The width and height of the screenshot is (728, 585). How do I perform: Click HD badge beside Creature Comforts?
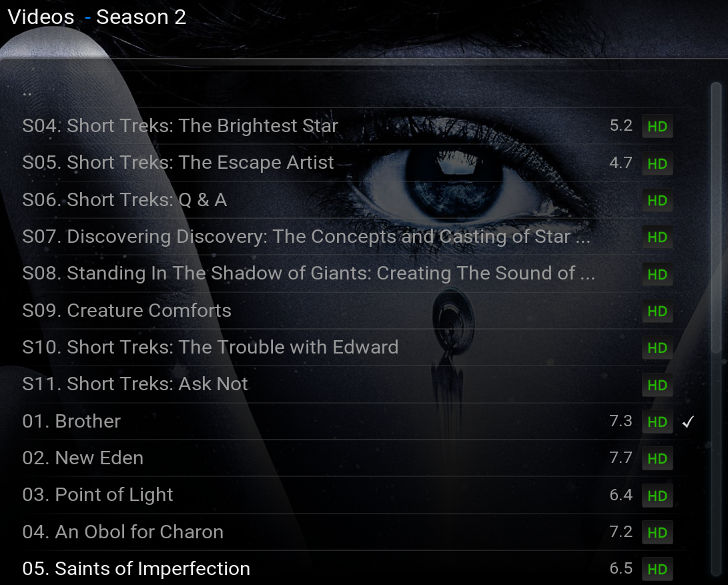pyautogui.click(x=657, y=311)
